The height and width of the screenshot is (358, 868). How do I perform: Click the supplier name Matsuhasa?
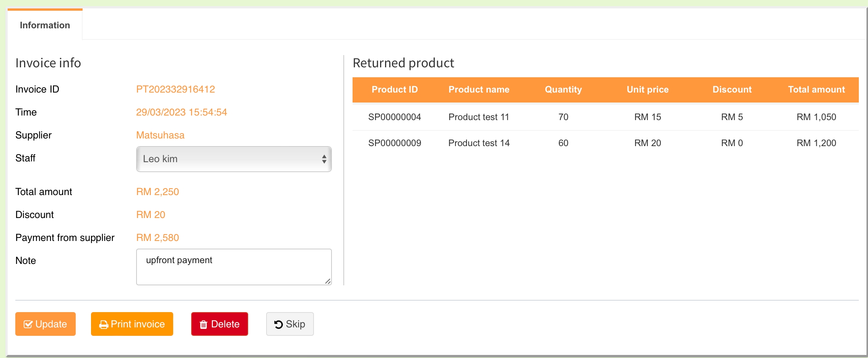160,135
